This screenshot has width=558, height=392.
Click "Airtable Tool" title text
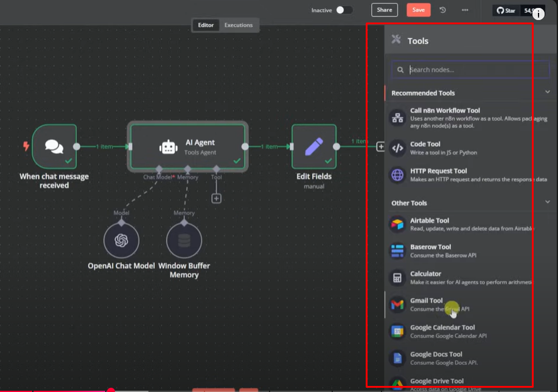tap(430, 221)
